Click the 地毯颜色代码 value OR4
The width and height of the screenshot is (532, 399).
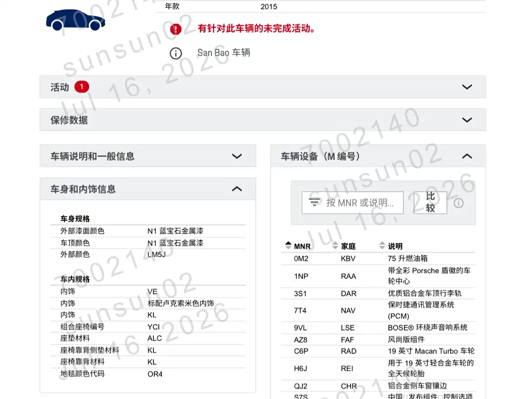155,374
